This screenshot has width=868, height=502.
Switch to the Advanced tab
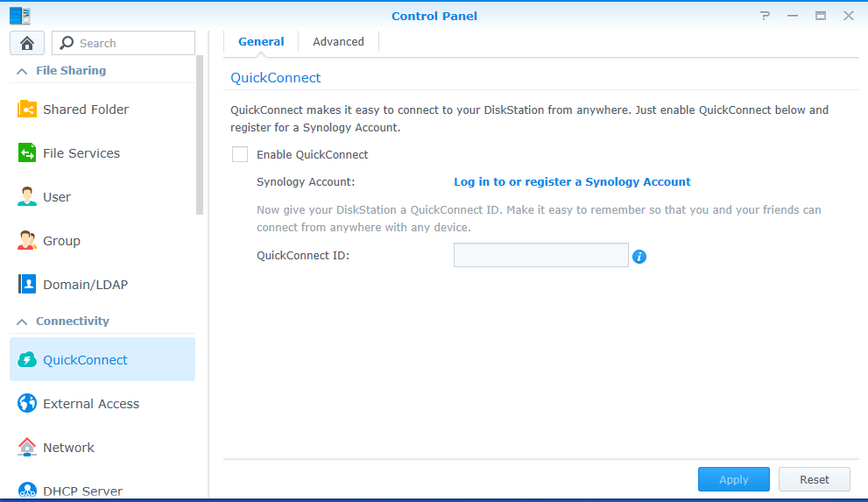pyautogui.click(x=338, y=42)
